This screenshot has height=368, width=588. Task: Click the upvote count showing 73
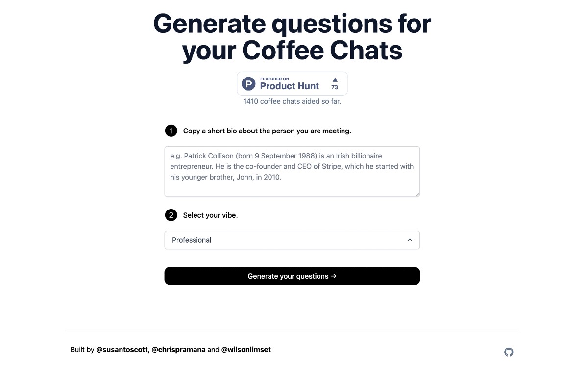pos(334,87)
